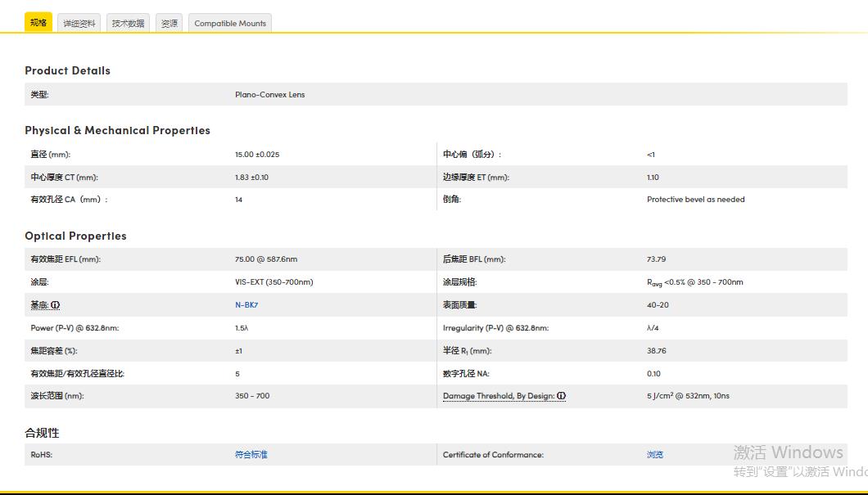The width and height of the screenshot is (868, 495).
Task: Click the 符合标准 RoHS link
Action: (x=251, y=455)
